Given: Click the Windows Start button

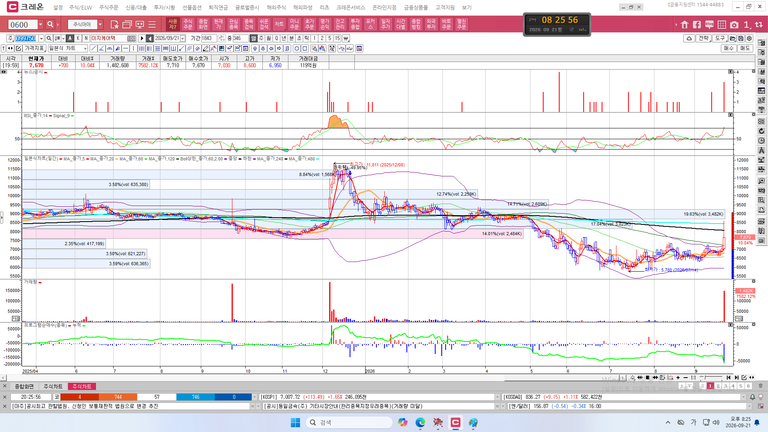Looking at the screenshot, I should 295,422.
